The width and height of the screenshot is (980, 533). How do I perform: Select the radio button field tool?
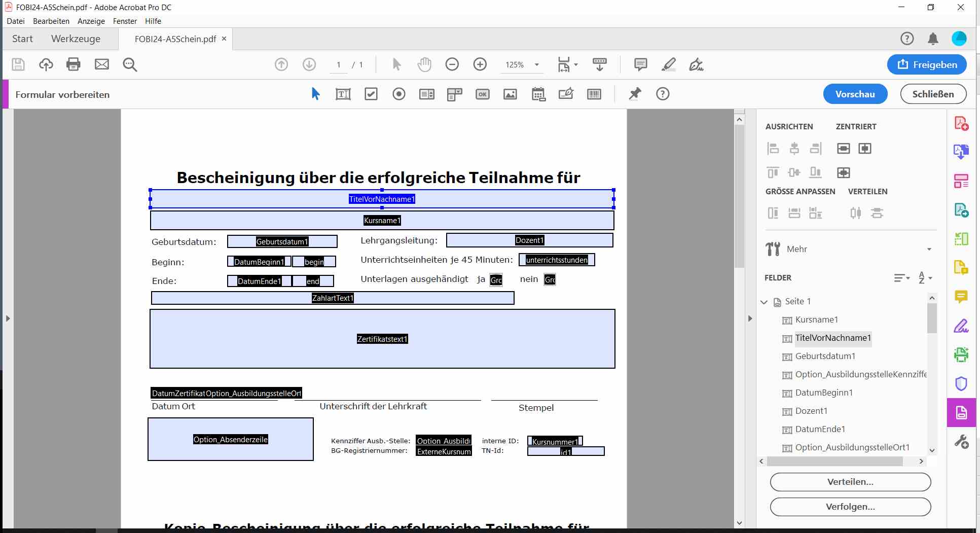click(399, 94)
